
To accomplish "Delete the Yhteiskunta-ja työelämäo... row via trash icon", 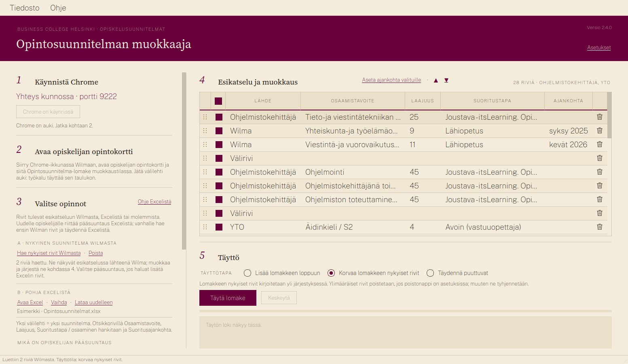I will [600, 131].
